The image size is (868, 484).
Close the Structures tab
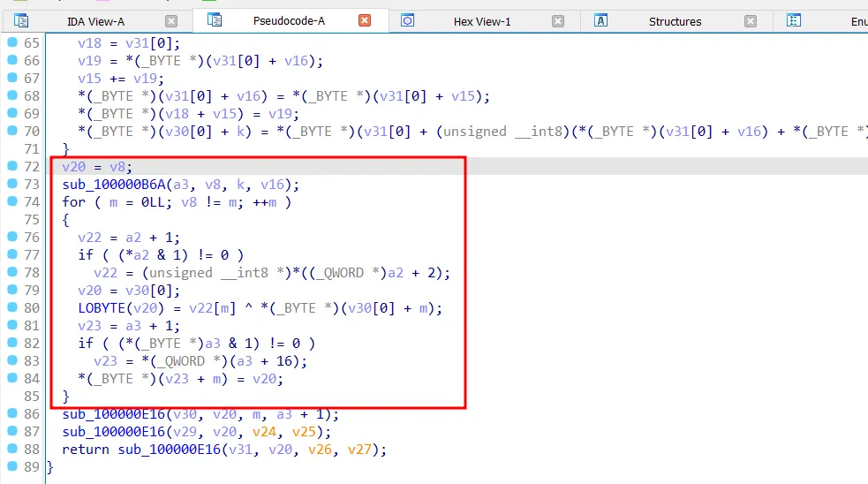tap(751, 21)
